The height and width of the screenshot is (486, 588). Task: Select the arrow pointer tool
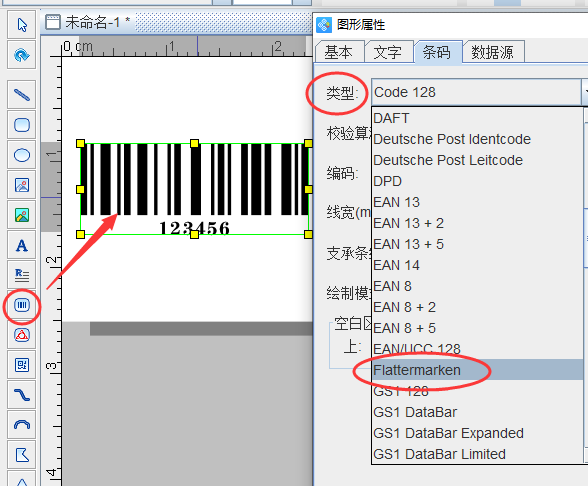click(22, 25)
